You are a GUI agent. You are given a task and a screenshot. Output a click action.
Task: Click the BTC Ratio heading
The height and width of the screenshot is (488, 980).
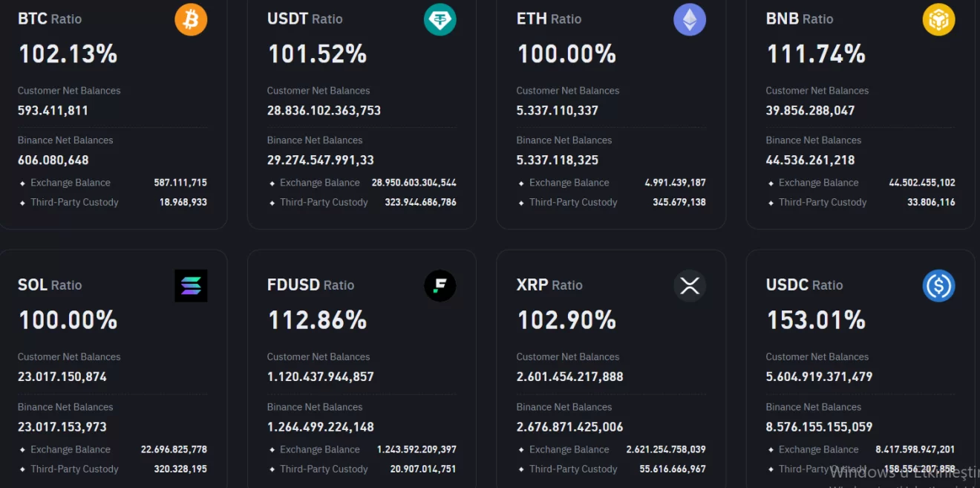(x=50, y=19)
